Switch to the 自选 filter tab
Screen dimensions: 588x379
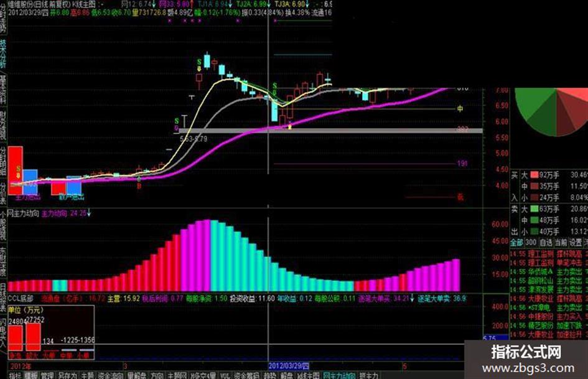[x=546, y=243]
